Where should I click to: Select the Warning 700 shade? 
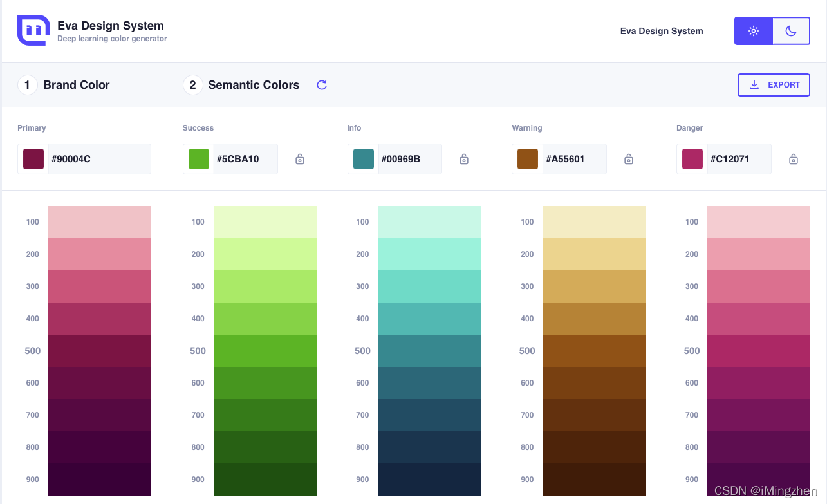(x=594, y=415)
